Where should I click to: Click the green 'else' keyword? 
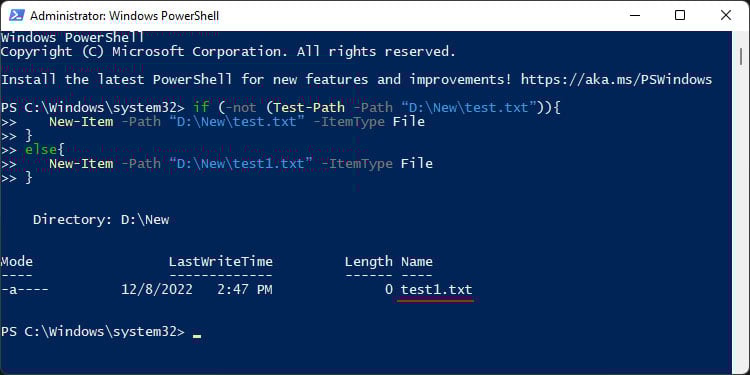pyautogui.click(x=41, y=150)
